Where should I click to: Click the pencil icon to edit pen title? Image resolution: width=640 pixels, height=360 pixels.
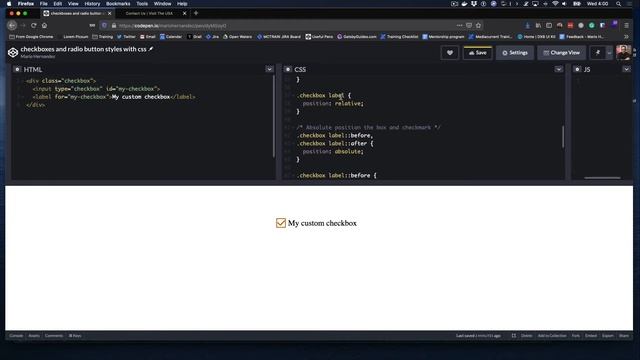(x=151, y=49)
